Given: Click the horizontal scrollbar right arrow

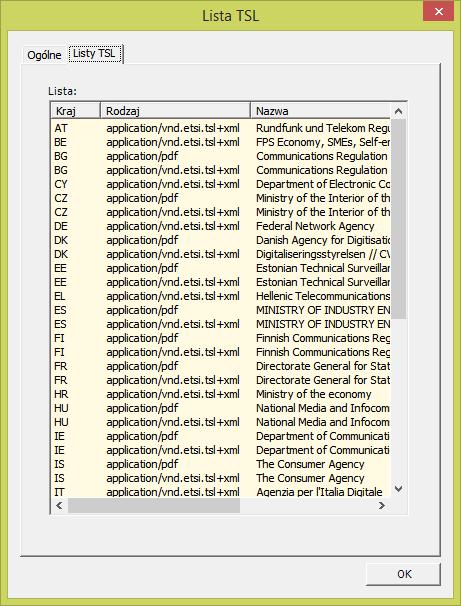Looking at the screenshot, I should 382,505.
